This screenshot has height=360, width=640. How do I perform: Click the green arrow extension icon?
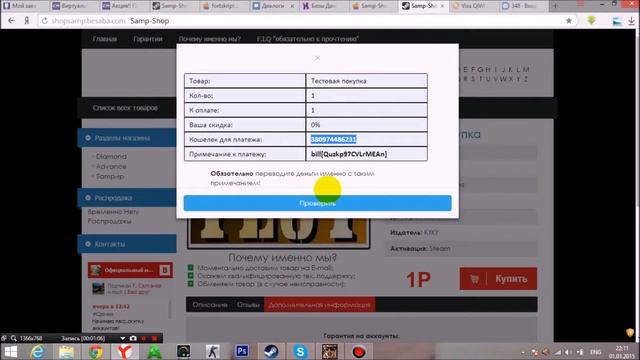click(591, 20)
